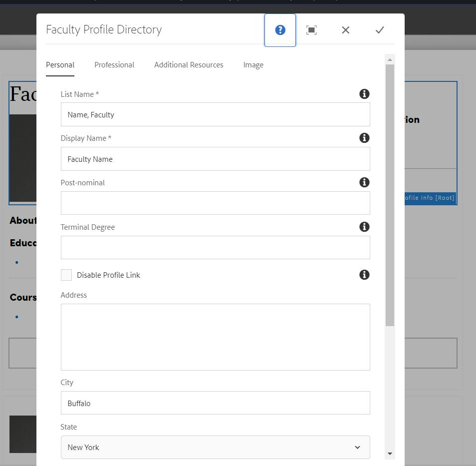
Task: Select the Personal tab
Action: point(60,65)
